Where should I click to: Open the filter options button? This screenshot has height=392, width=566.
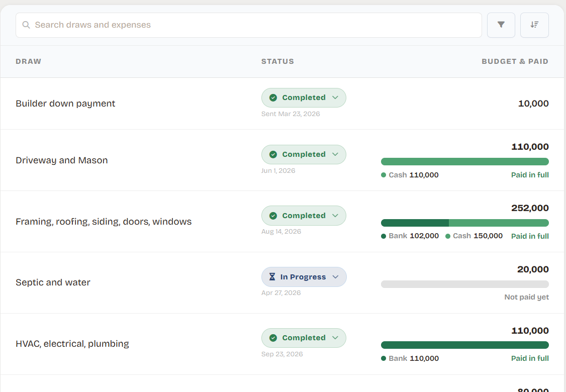point(501,25)
